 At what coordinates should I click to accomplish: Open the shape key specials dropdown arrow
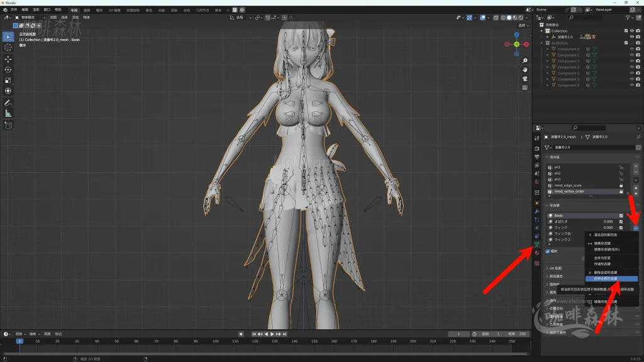tap(636, 228)
